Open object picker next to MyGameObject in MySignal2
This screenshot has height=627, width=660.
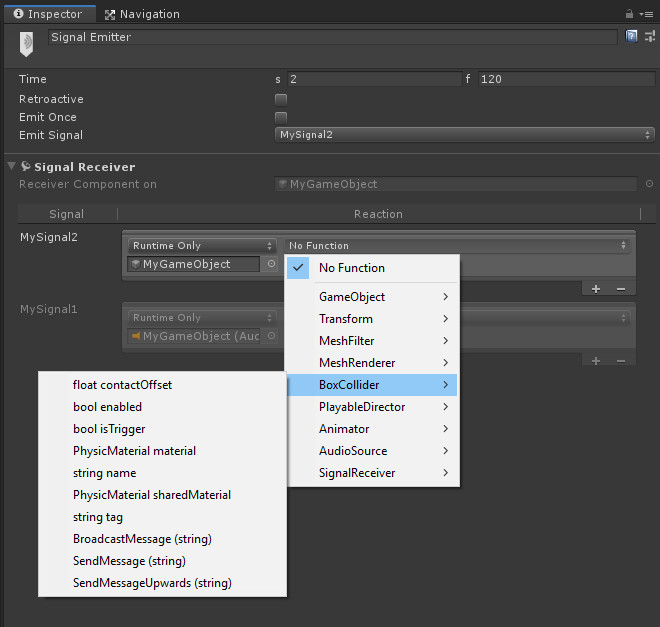click(271, 263)
